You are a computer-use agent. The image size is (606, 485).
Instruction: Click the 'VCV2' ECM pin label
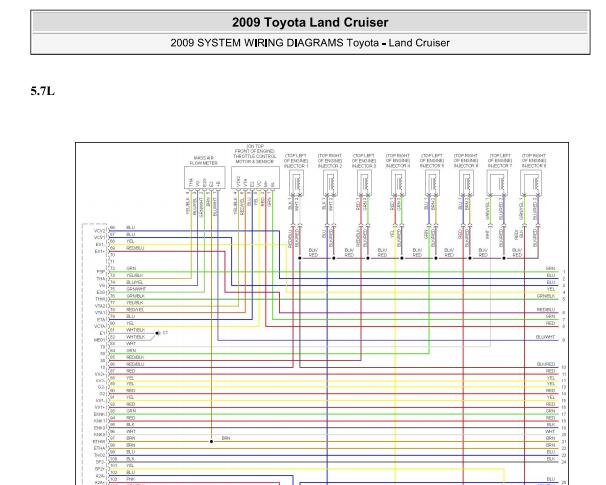pos(100,230)
